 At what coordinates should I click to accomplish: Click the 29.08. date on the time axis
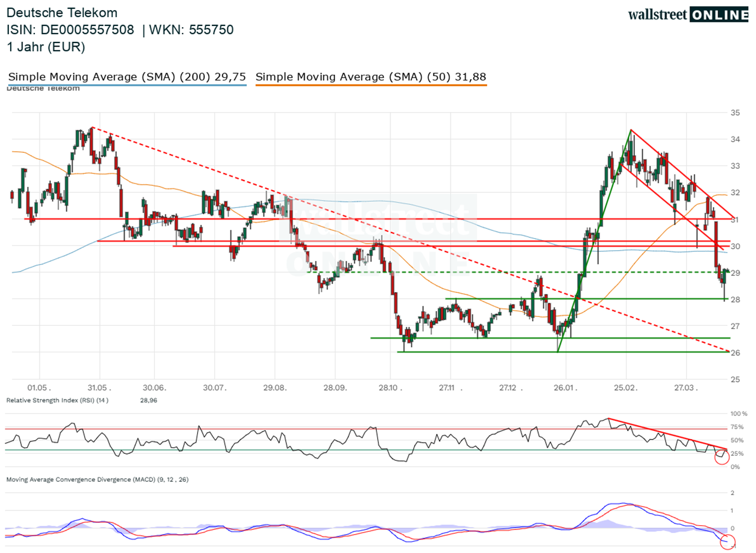pyautogui.click(x=274, y=388)
